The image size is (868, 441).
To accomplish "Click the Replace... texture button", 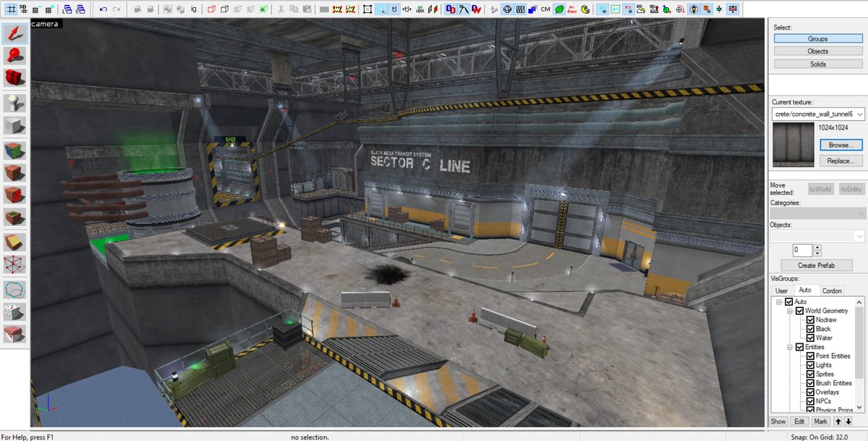I will point(841,161).
